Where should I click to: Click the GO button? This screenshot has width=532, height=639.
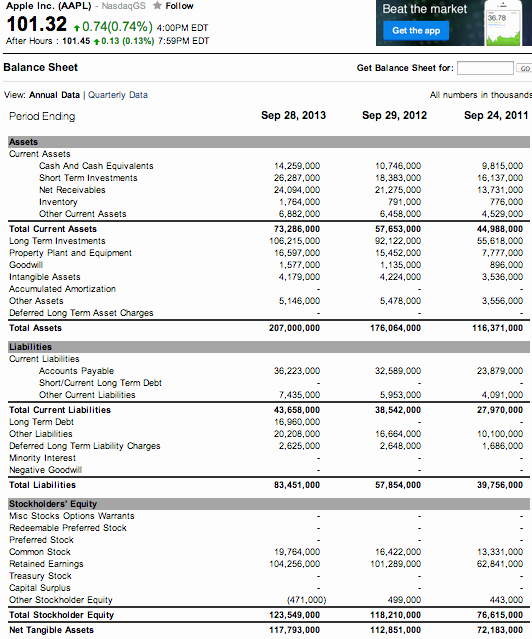pyautogui.click(x=524, y=68)
